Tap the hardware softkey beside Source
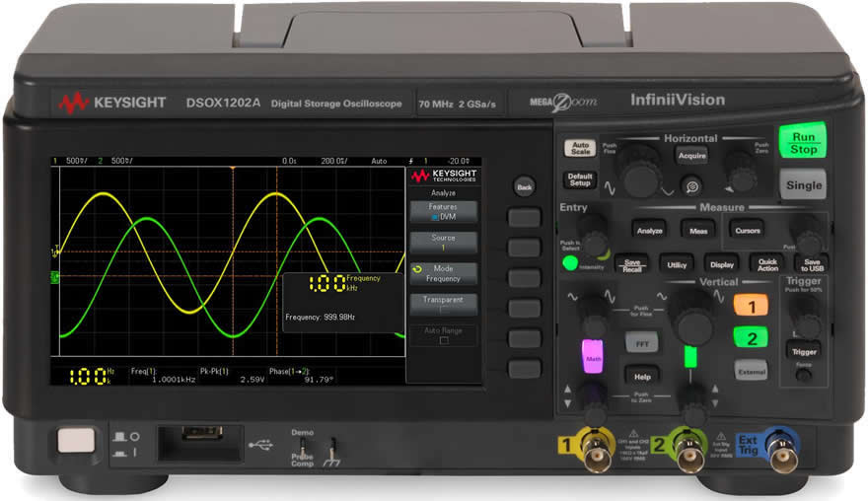 524,248
